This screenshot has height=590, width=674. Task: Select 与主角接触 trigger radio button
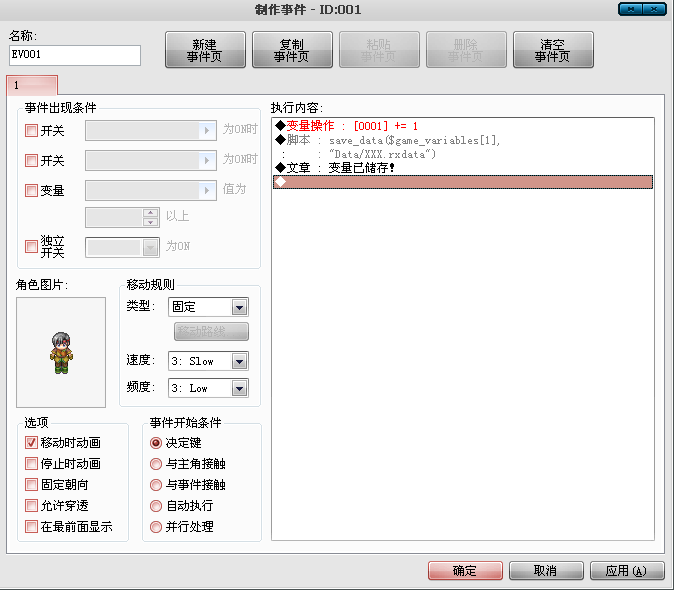156,464
